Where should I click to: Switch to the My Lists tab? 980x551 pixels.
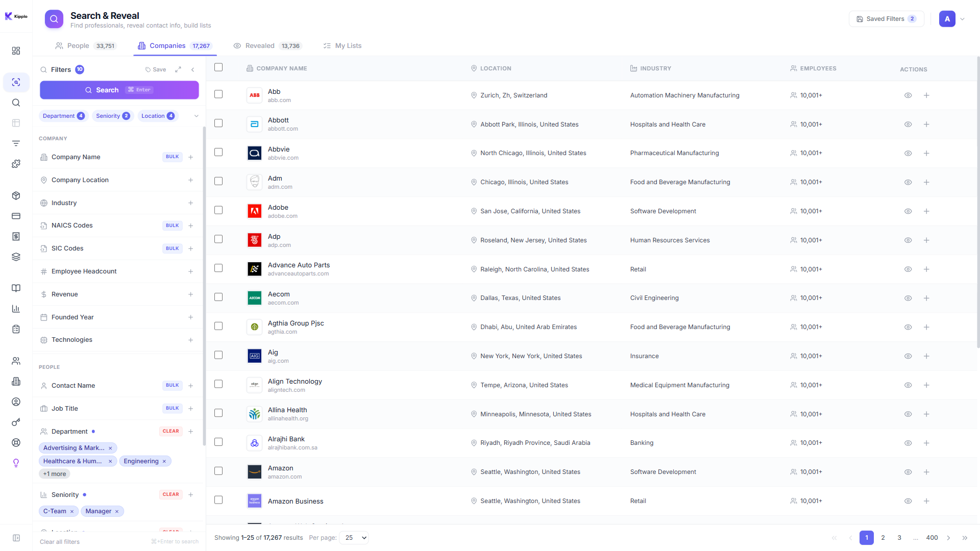click(x=342, y=46)
